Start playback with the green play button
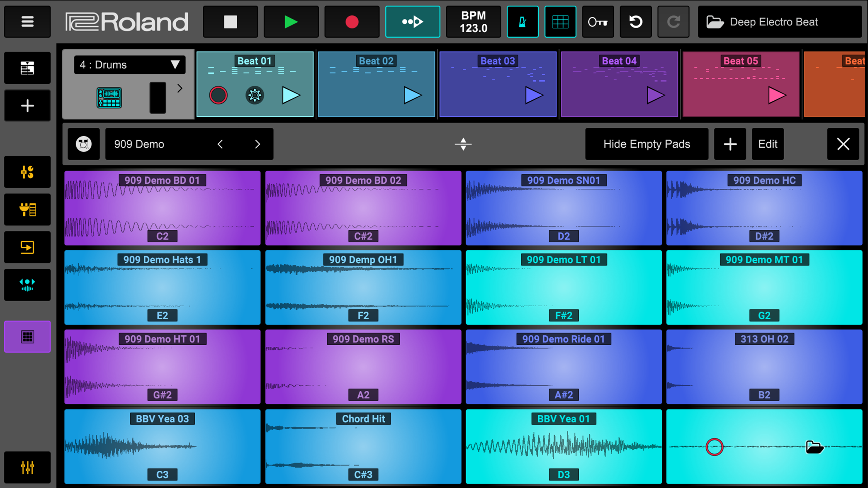The image size is (868, 488). click(291, 22)
